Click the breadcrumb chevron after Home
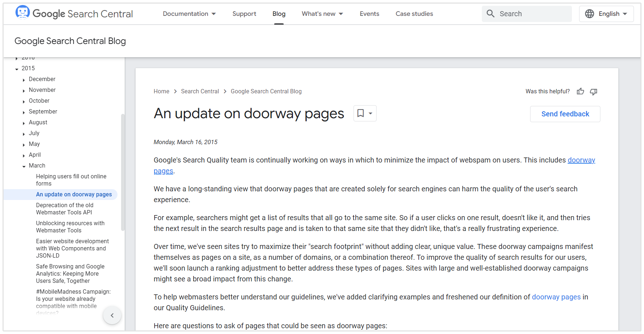This screenshot has height=334, width=644. click(x=176, y=92)
